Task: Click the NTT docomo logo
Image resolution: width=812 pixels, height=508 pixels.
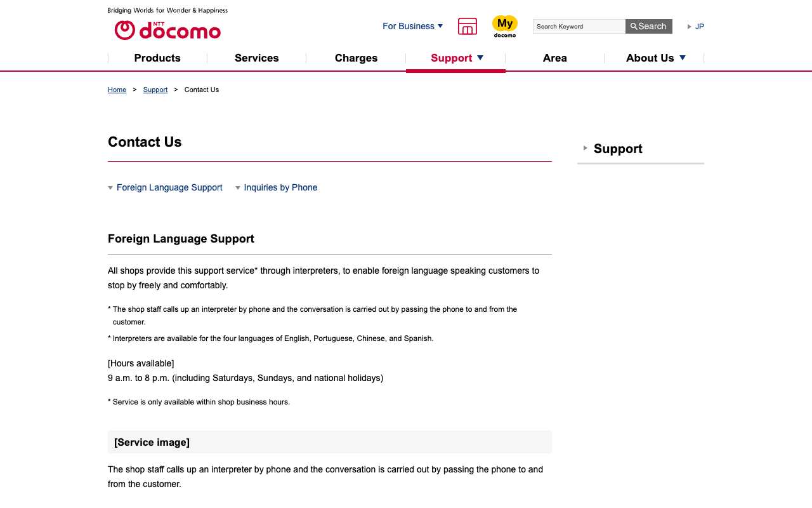Action: 167,30
